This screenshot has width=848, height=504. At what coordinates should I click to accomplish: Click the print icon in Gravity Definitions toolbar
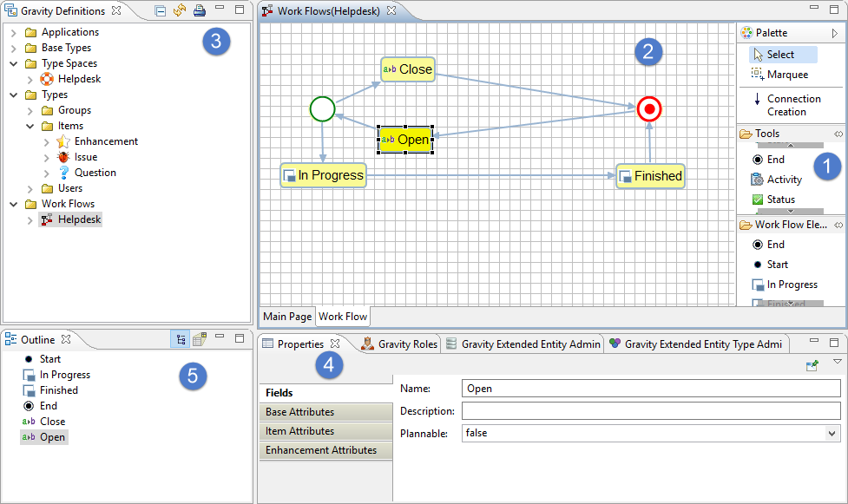pos(199,11)
